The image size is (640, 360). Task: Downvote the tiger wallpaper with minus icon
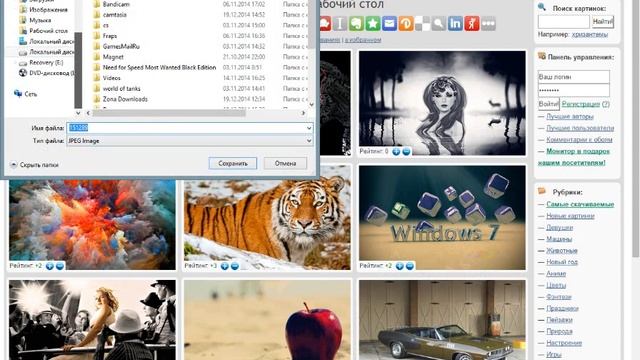point(235,266)
